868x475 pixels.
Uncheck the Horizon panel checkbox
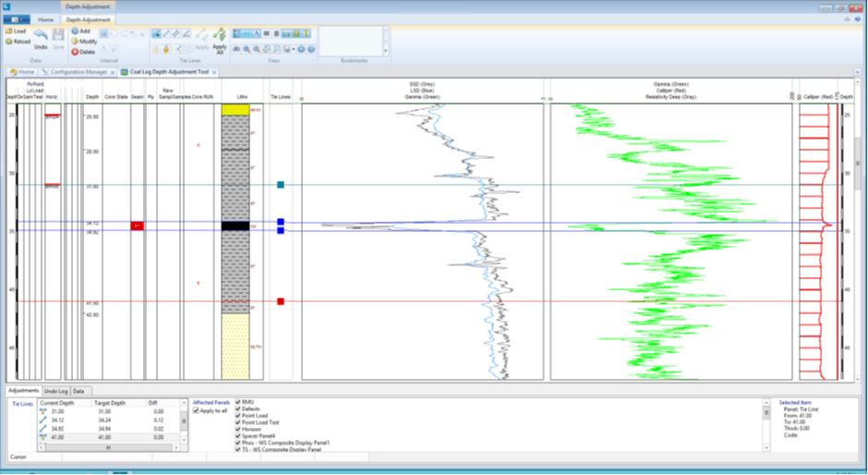tap(238, 430)
